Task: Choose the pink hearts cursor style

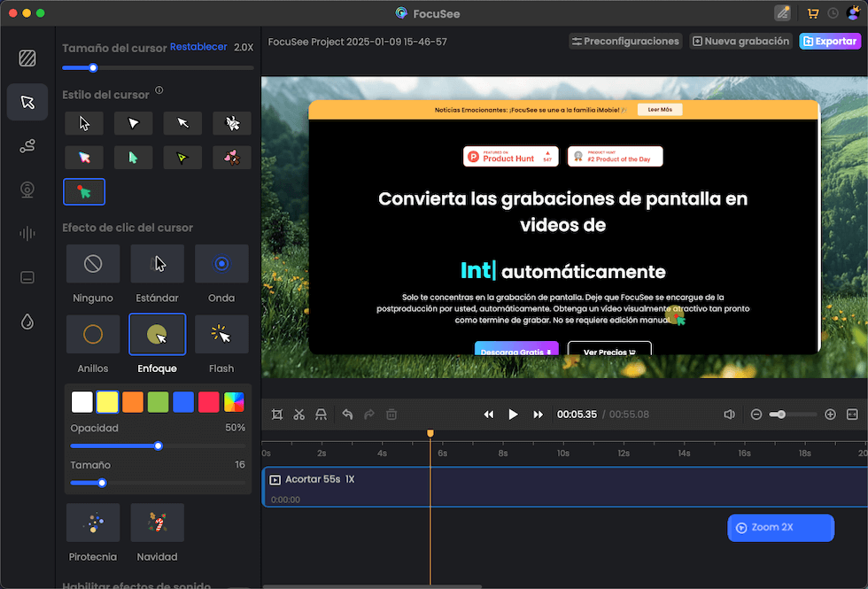Action: point(232,158)
